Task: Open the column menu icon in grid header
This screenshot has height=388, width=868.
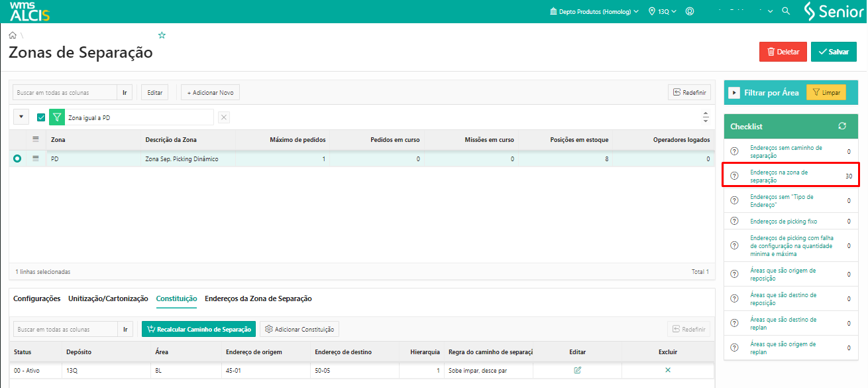Action: pyautogui.click(x=36, y=139)
